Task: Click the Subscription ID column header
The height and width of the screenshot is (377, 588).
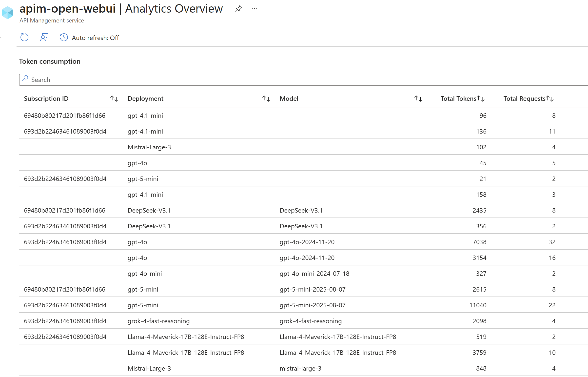Action: point(46,99)
